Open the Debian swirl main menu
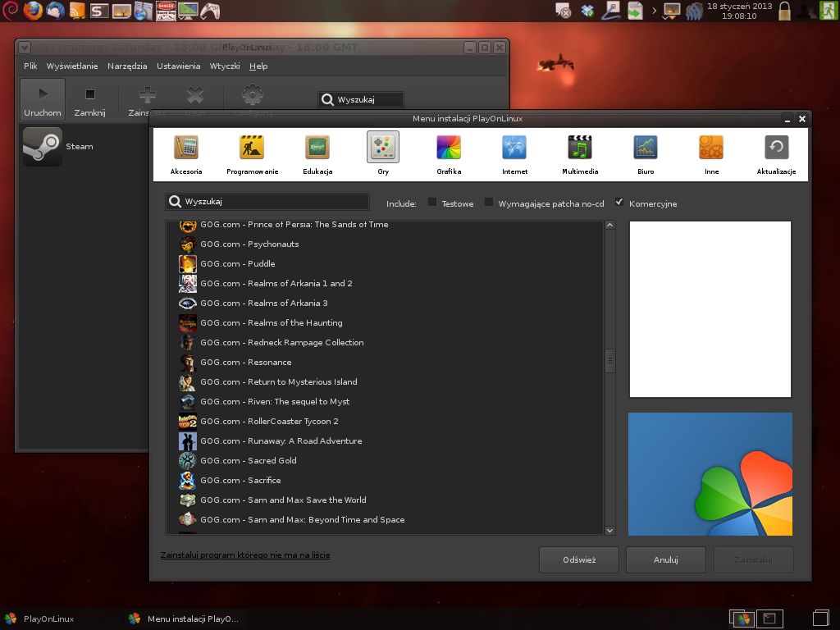 pyautogui.click(x=10, y=10)
